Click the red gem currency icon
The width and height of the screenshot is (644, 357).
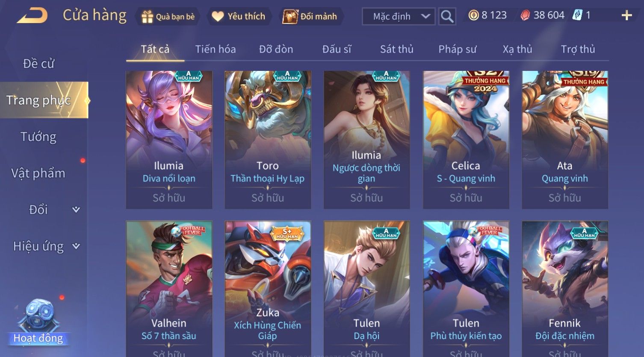tap(525, 15)
